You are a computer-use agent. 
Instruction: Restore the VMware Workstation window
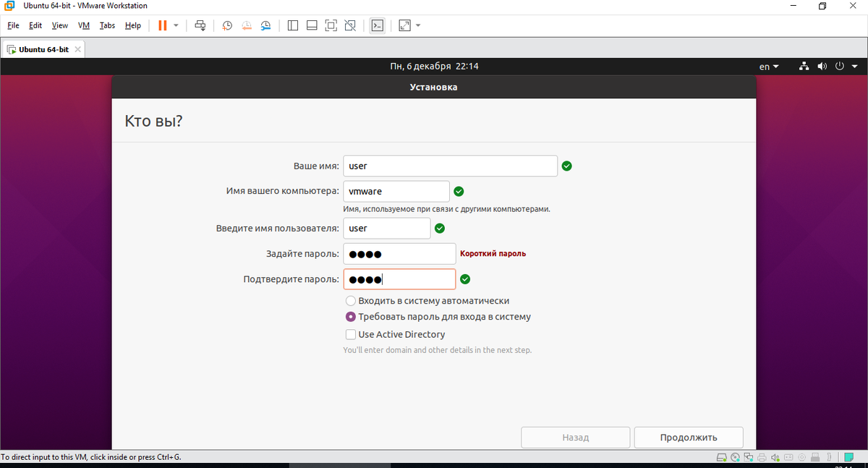tap(822, 7)
